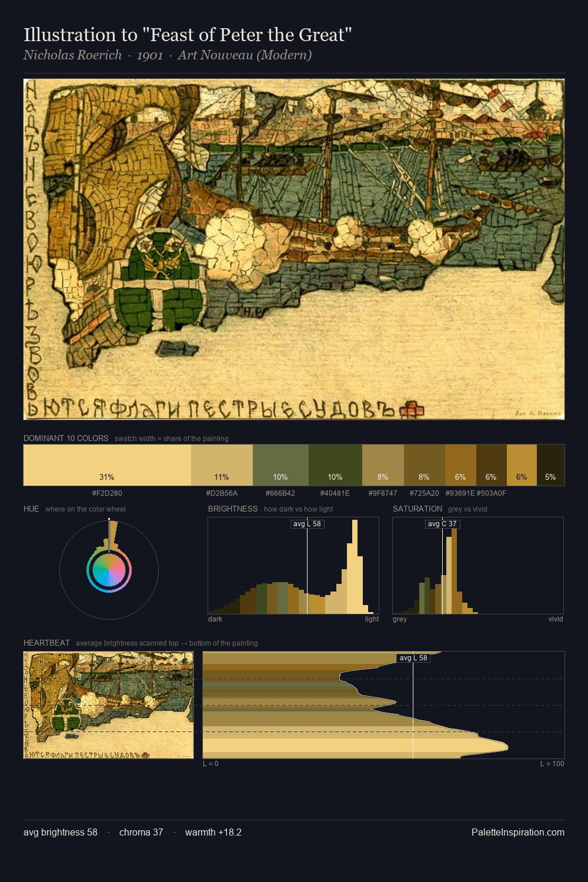Click the #F2D280 31% color swatch
Image resolution: width=588 pixels, height=882 pixels.
click(107, 465)
